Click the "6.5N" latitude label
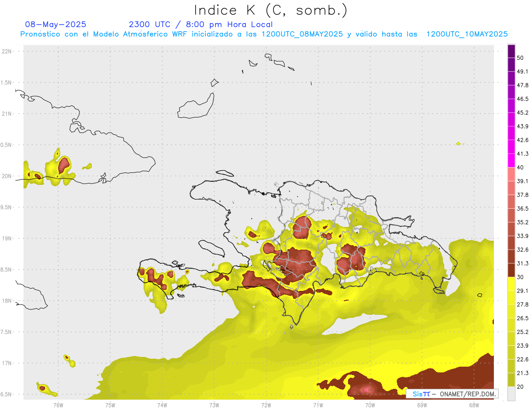 point(7,395)
